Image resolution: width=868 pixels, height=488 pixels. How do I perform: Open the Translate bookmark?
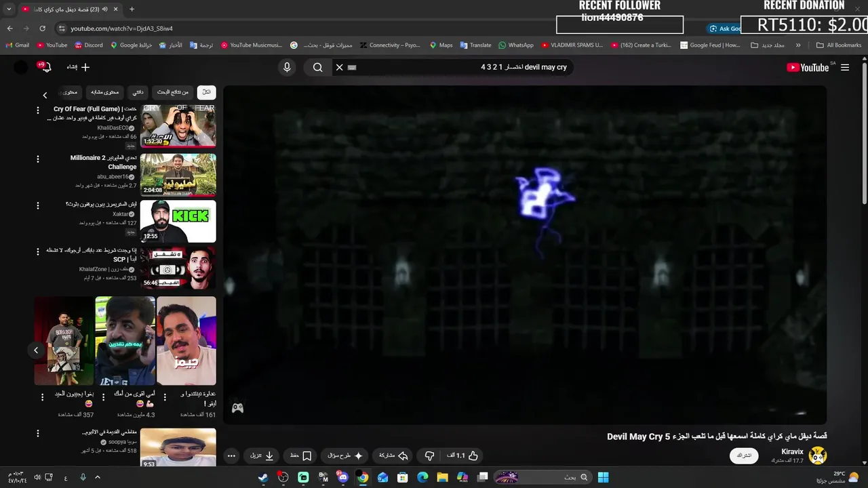pos(475,45)
